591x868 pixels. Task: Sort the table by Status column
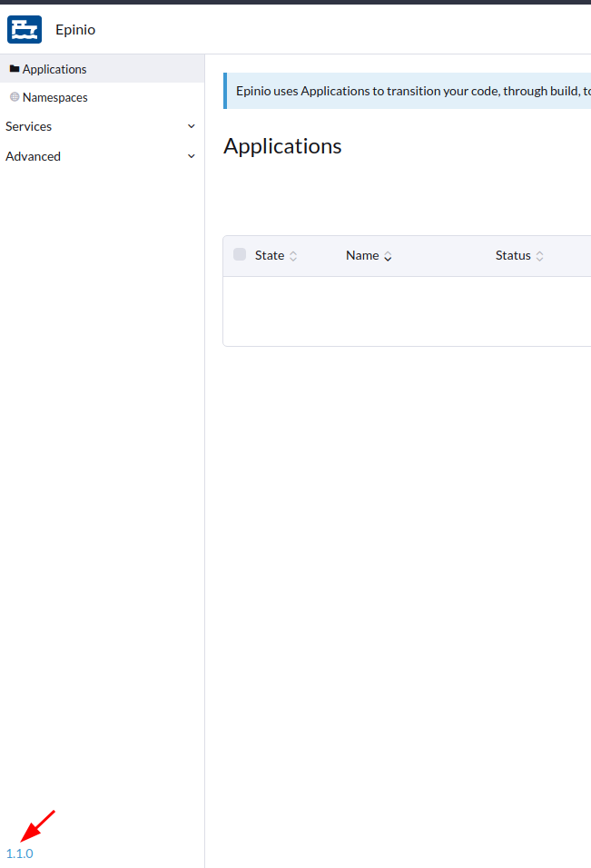[513, 255]
